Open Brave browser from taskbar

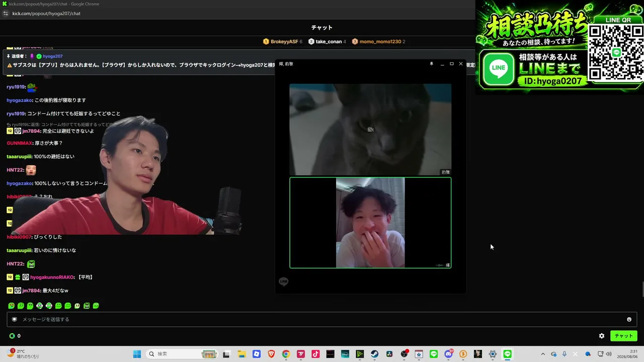[x=271, y=354]
